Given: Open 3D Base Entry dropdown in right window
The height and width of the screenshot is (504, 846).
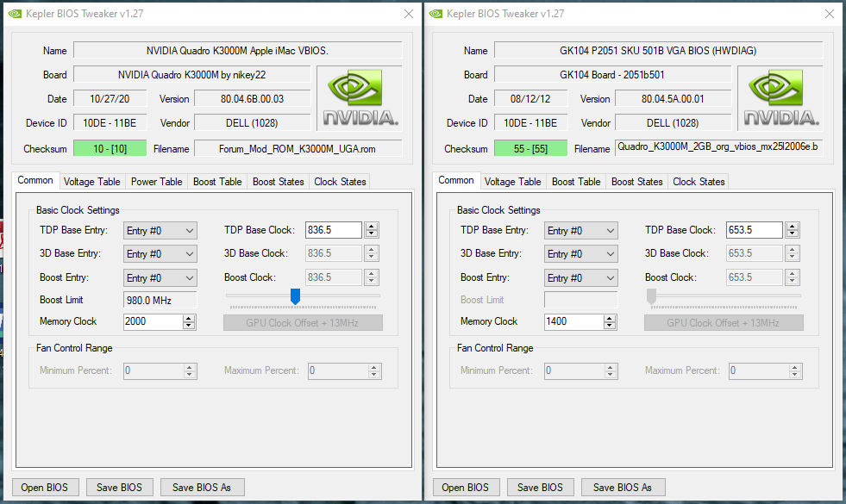Looking at the screenshot, I should tap(581, 254).
